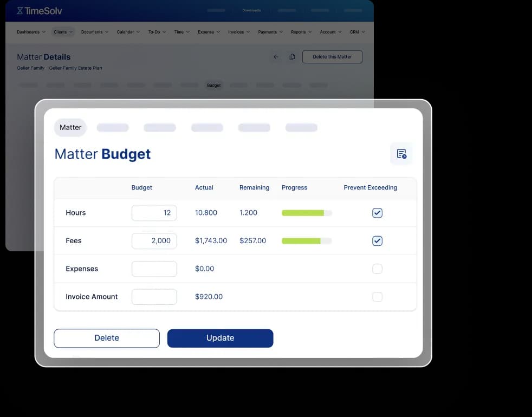Image resolution: width=532 pixels, height=417 pixels.
Task: Switch to the Budget tab
Action: tap(213, 85)
